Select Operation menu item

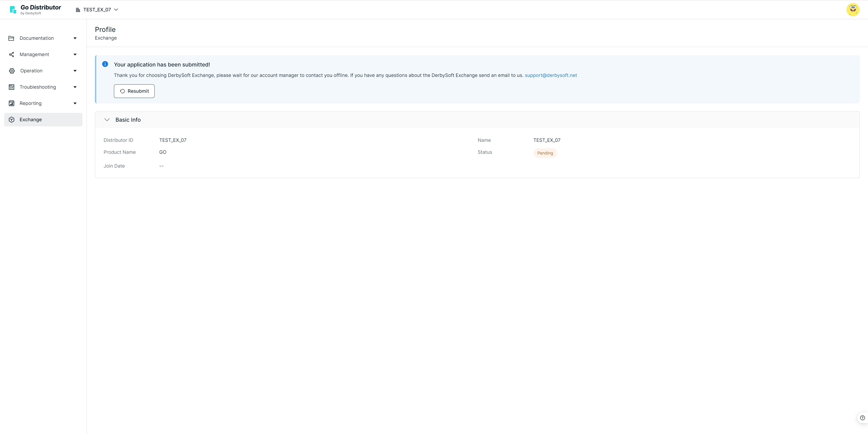pyautogui.click(x=31, y=71)
